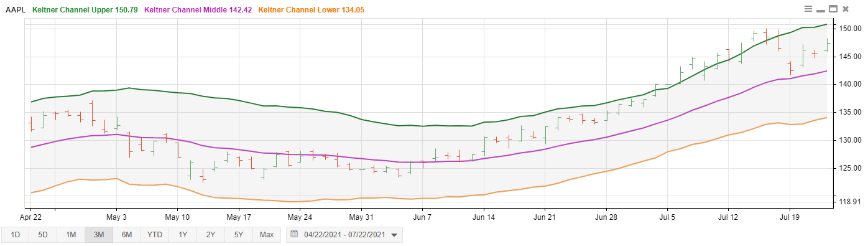Click the Jun 21 date axis label
Viewport: 868px width, 246px height.
545,217
